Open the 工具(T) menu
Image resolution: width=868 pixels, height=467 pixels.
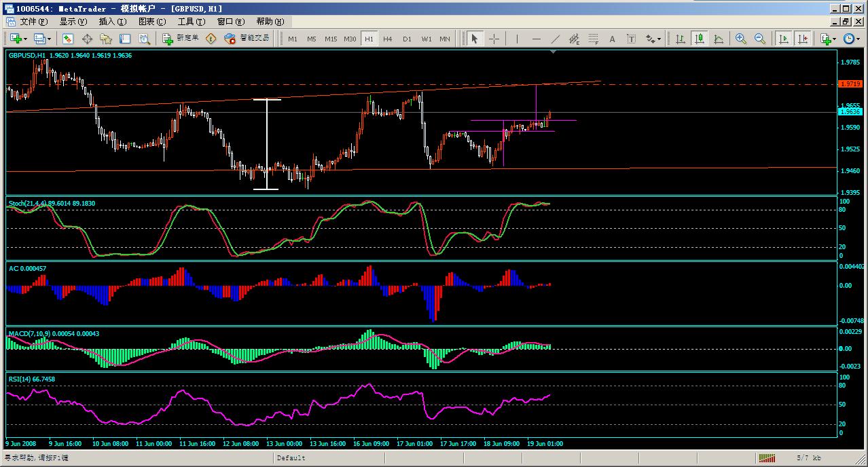point(192,21)
